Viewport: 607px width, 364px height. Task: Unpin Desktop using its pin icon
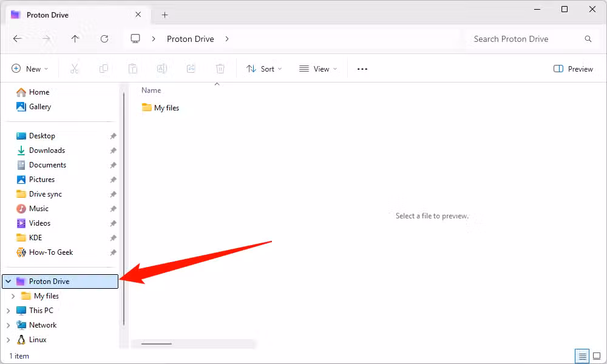(x=113, y=136)
